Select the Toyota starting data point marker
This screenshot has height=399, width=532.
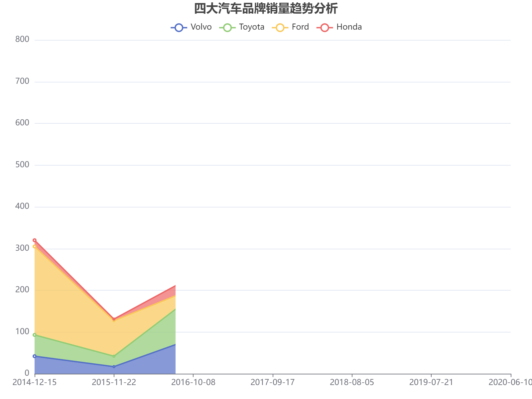pyautogui.click(x=34, y=335)
